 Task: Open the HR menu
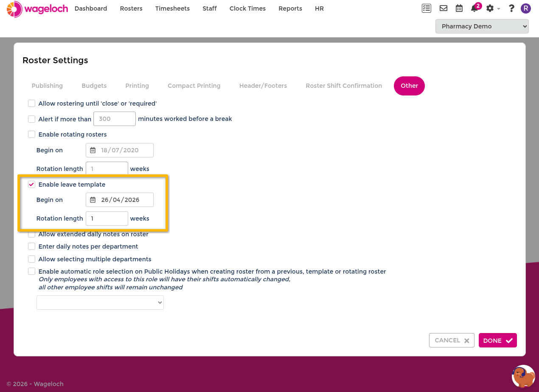(320, 8)
